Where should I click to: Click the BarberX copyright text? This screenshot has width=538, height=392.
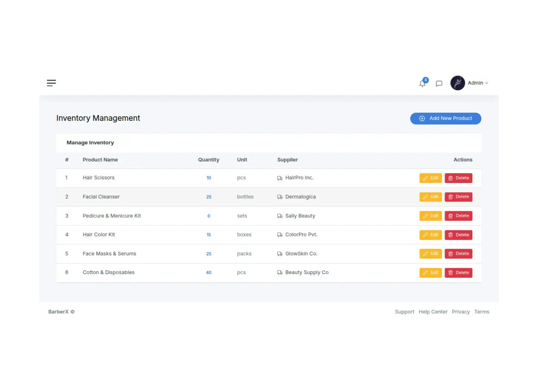click(x=61, y=312)
